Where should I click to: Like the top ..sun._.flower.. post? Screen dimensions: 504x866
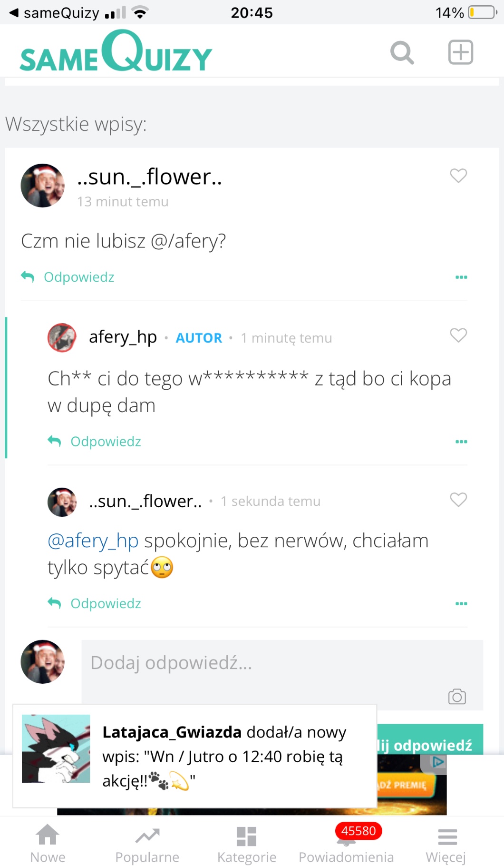tap(458, 176)
